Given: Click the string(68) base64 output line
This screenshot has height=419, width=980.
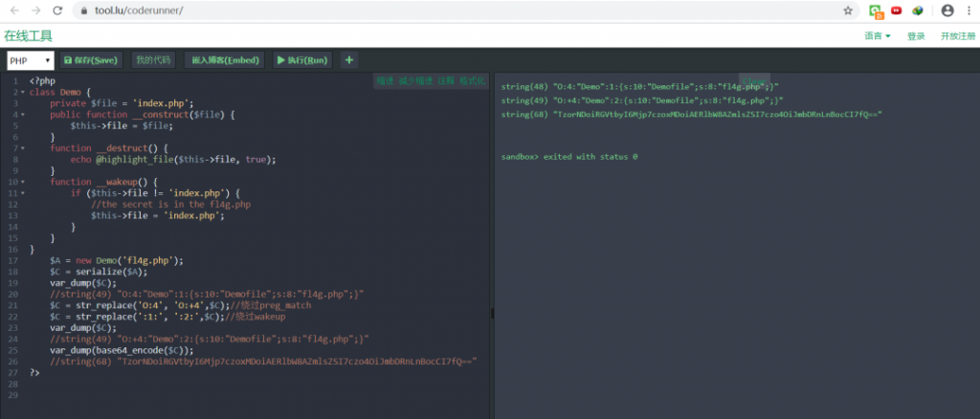Looking at the screenshot, I should point(691,114).
